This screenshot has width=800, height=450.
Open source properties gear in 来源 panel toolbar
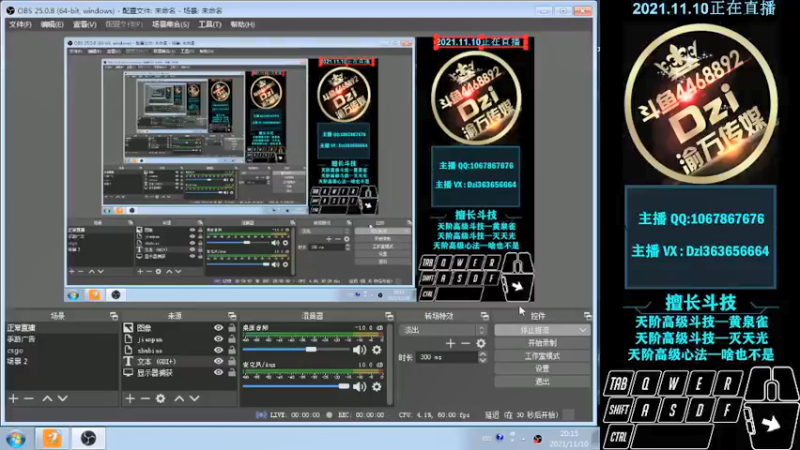161,398
